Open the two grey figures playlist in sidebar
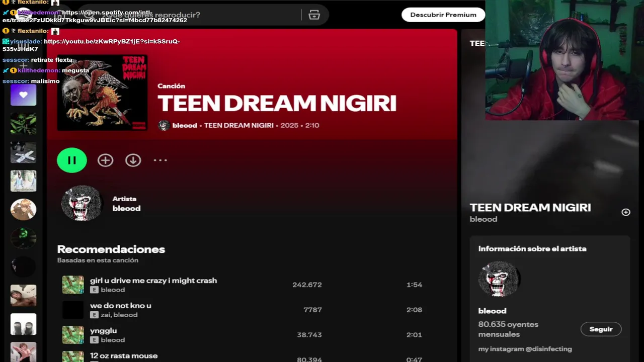Image resolution: width=644 pixels, height=362 pixels. tap(24, 324)
